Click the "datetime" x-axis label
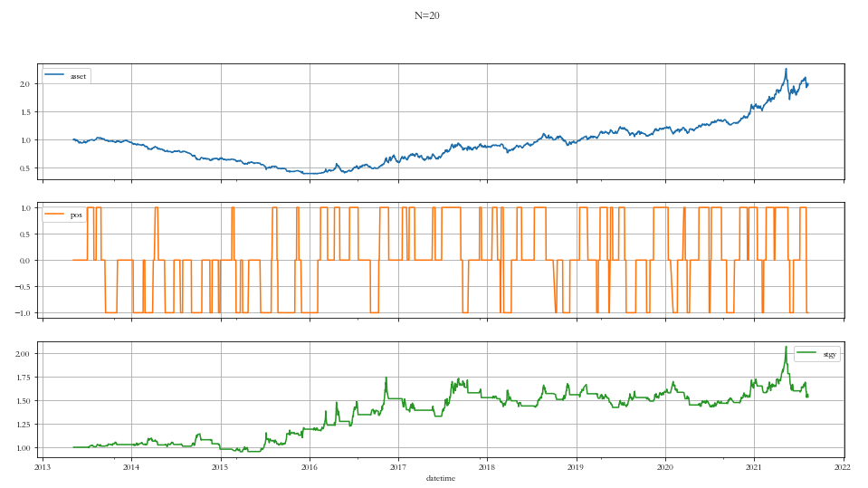Screen dimensions: 868x488 pos(443,479)
